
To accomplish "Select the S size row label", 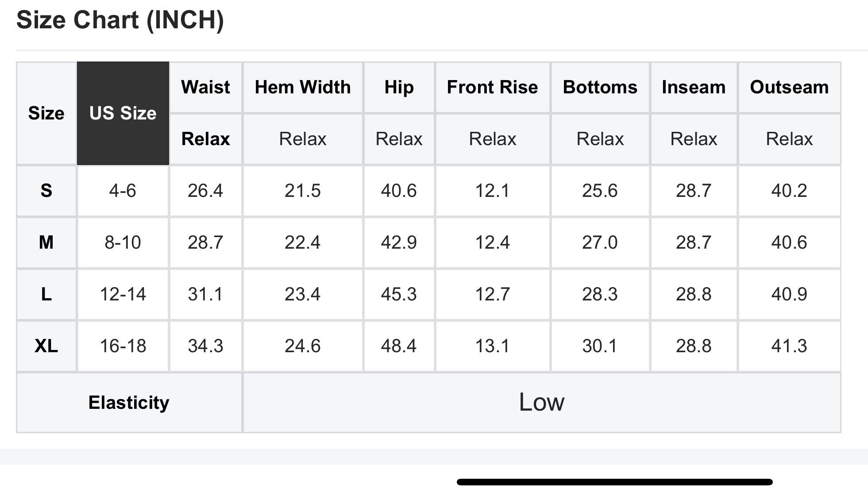I will 46,191.
